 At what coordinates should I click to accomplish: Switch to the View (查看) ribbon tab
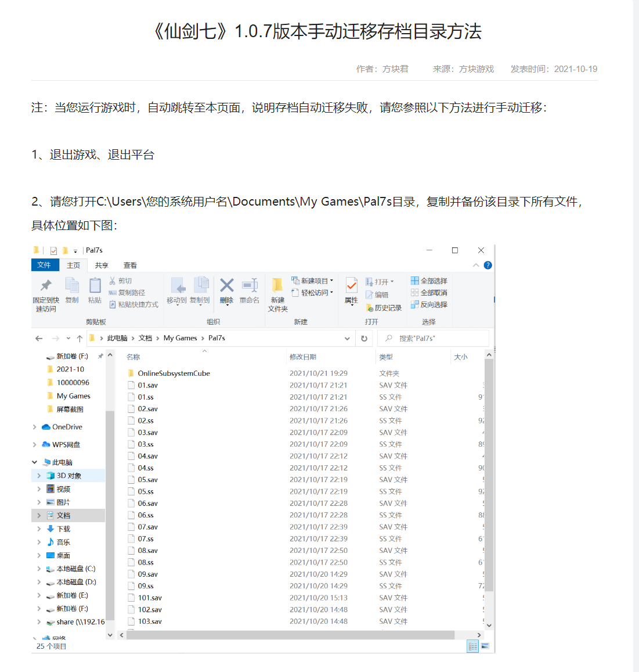tap(130, 265)
